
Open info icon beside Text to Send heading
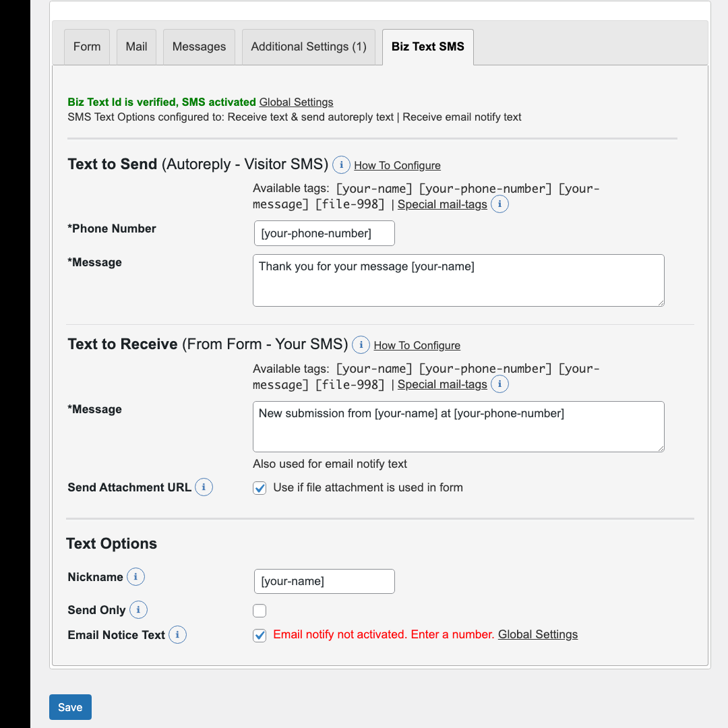(x=341, y=164)
